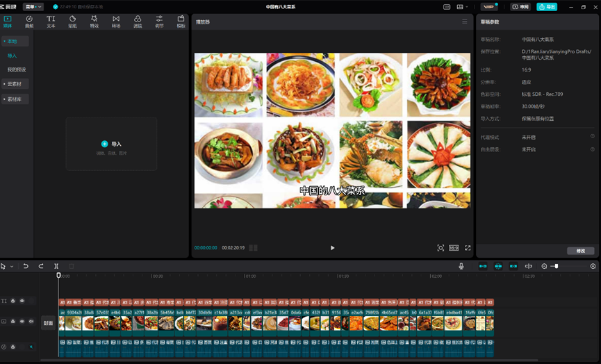Click the central 导入 import area
This screenshot has height=364, width=601.
(x=112, y=144)
